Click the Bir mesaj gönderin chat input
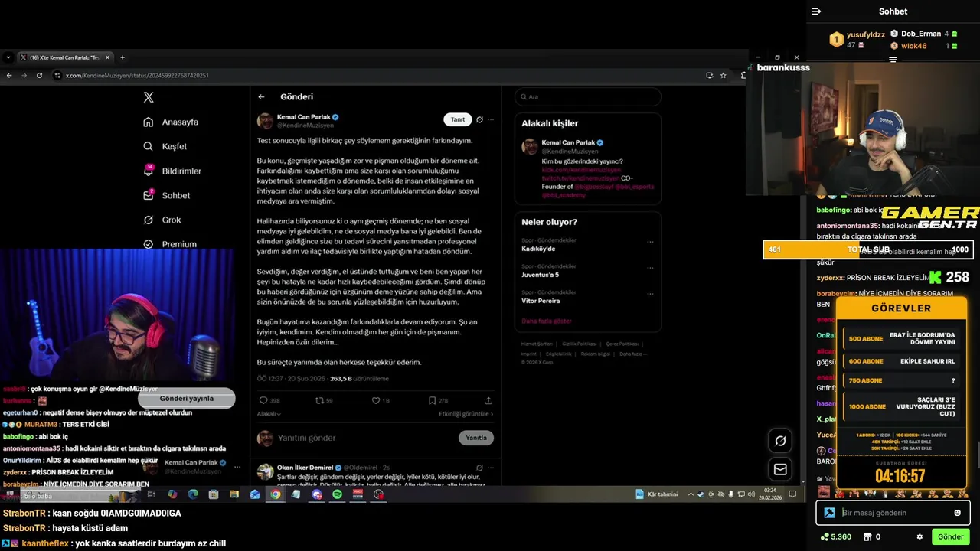The height and width of the screenshot is (551, 980). pos(893,513)
